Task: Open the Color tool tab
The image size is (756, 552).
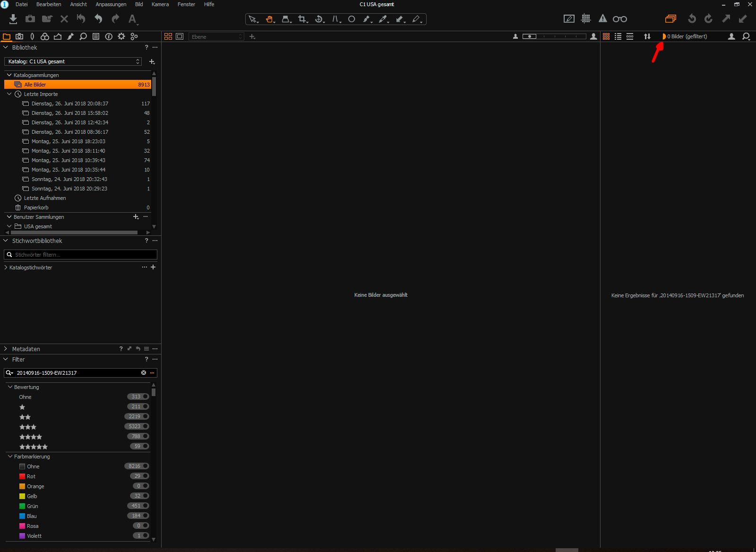Action: click(x=45, y=36)
